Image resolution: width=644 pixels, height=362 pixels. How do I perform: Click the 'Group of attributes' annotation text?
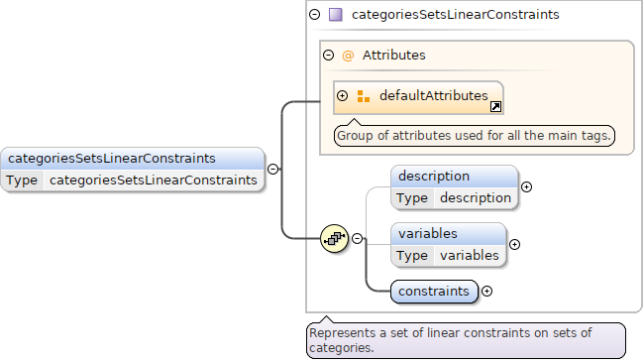474,136
